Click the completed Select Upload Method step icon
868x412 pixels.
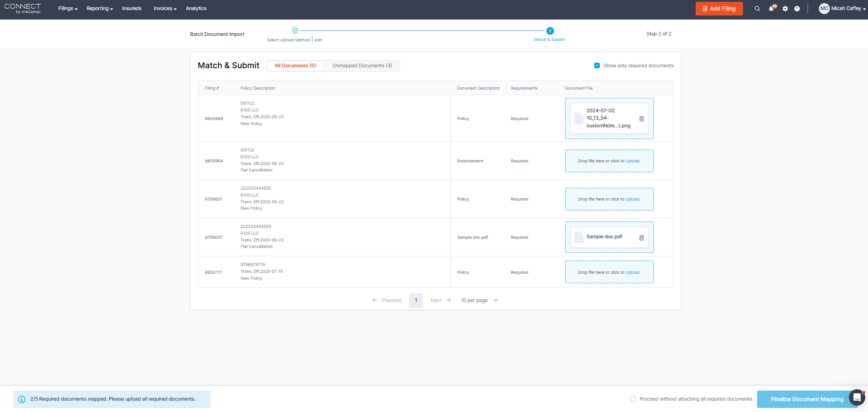(295, 30)
